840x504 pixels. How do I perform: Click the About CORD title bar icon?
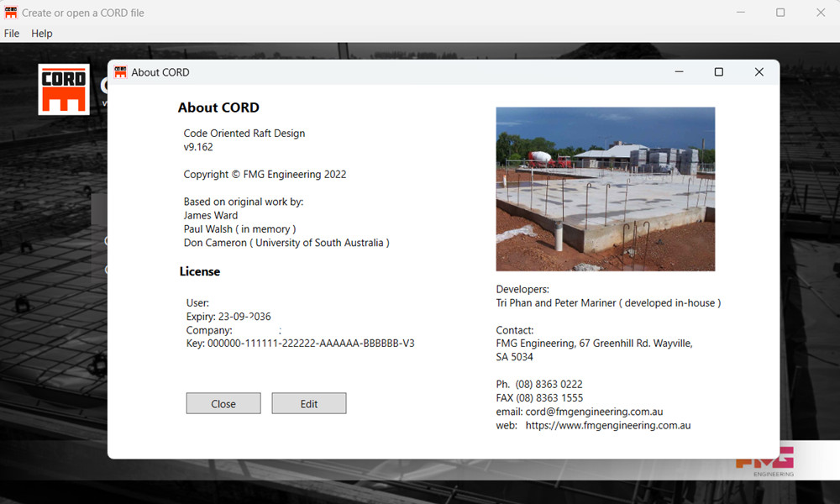(x=120, y=71)
